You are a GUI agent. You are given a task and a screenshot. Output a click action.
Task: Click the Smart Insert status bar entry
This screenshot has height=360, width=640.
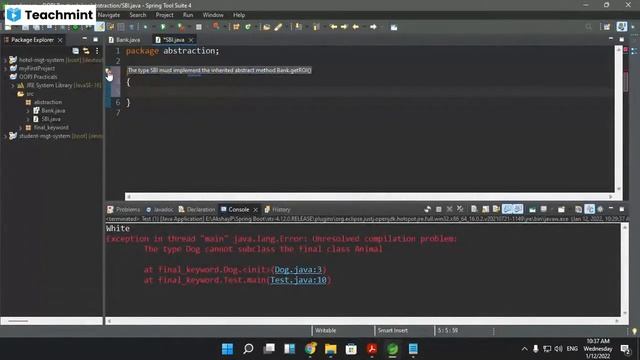pyautogui.click(x=393, y=331)
